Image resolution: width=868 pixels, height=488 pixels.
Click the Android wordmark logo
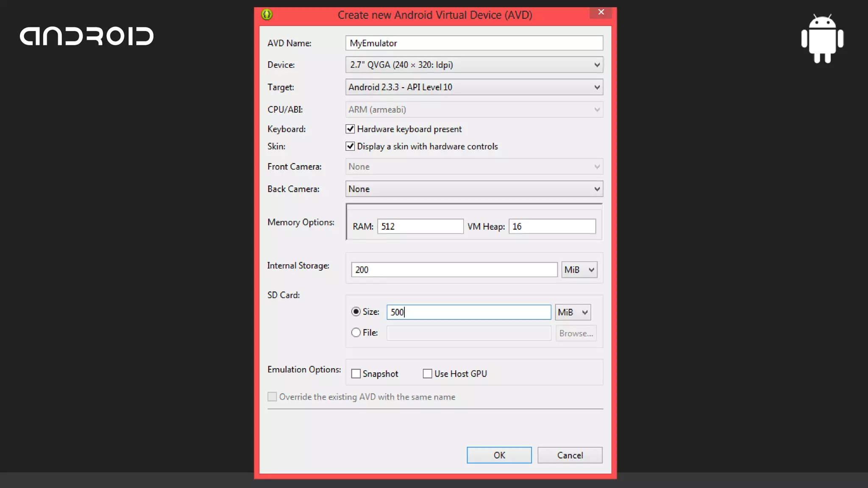tap(86, 36)
